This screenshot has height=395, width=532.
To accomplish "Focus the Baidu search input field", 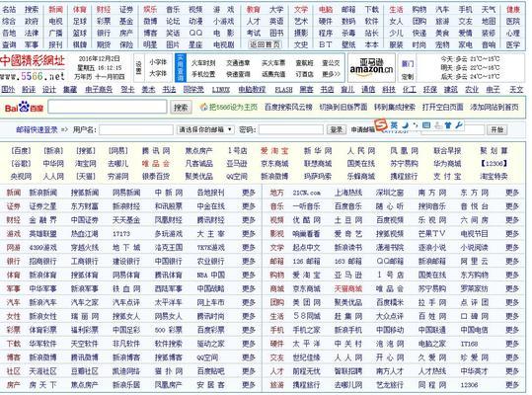I will (x=108, y=107).
